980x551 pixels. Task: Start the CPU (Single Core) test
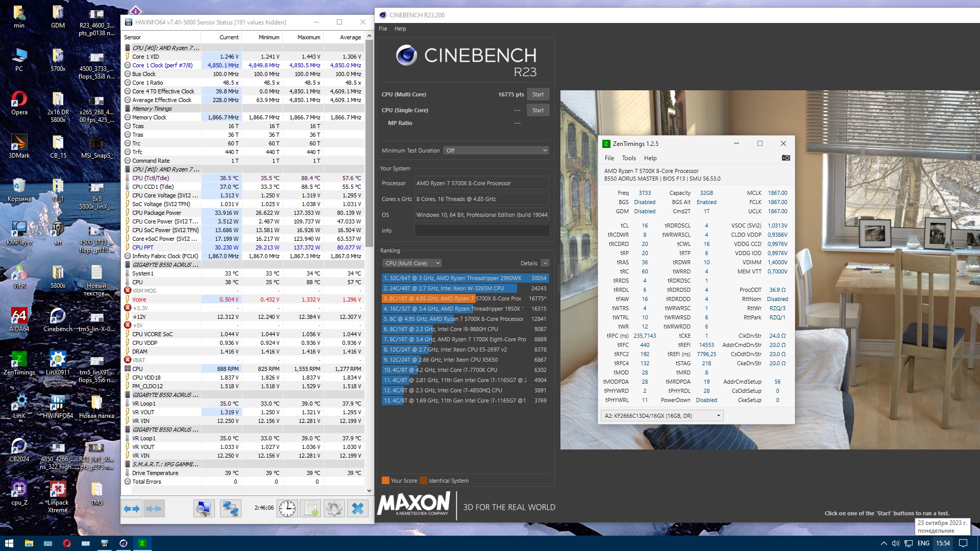click(537, 110)
